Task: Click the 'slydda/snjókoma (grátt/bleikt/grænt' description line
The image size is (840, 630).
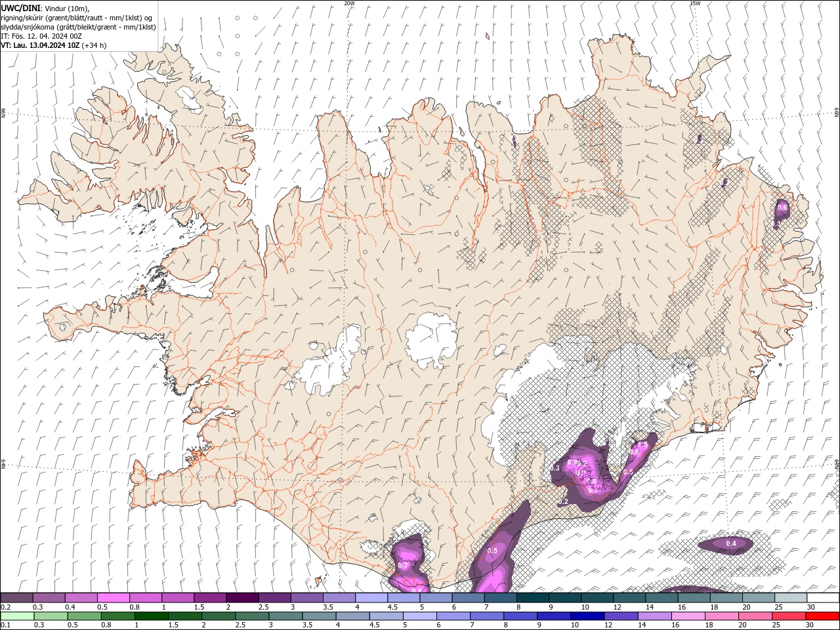Action: (78, 27)
